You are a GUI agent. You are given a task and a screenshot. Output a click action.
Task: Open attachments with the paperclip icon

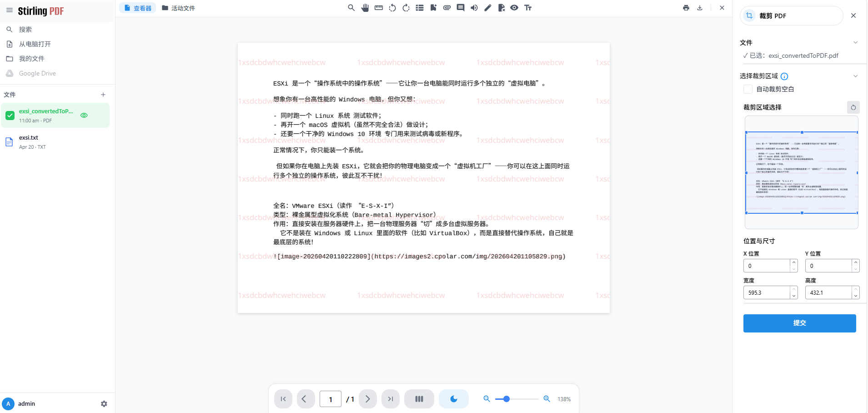(447, 8)
